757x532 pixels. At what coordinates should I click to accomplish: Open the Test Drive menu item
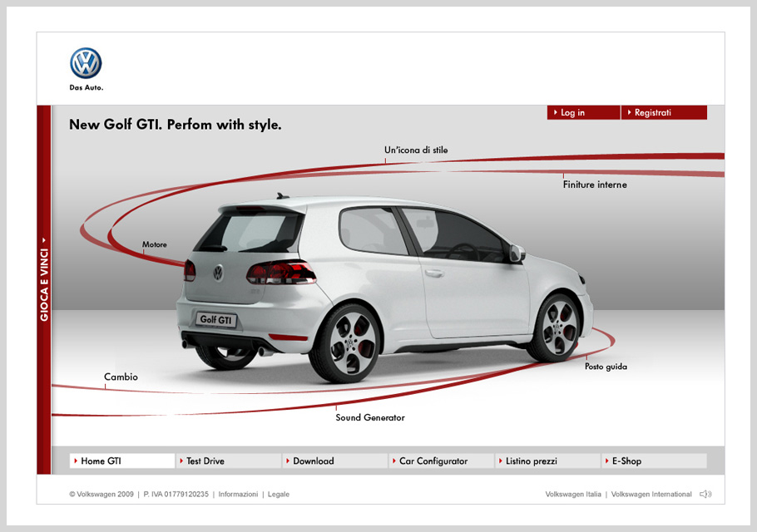tap(229, 461)
